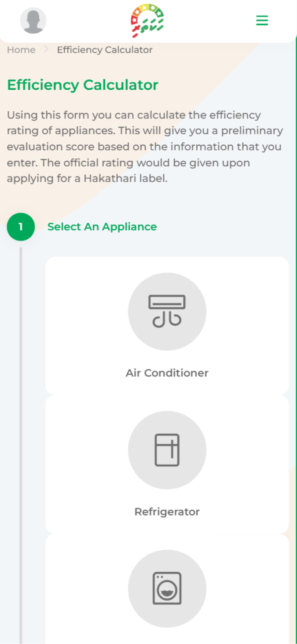Screen dimensions: 297x644
Task: Click the Refrigerator label text
Action: pyautogui.click(x=167, y=512)
